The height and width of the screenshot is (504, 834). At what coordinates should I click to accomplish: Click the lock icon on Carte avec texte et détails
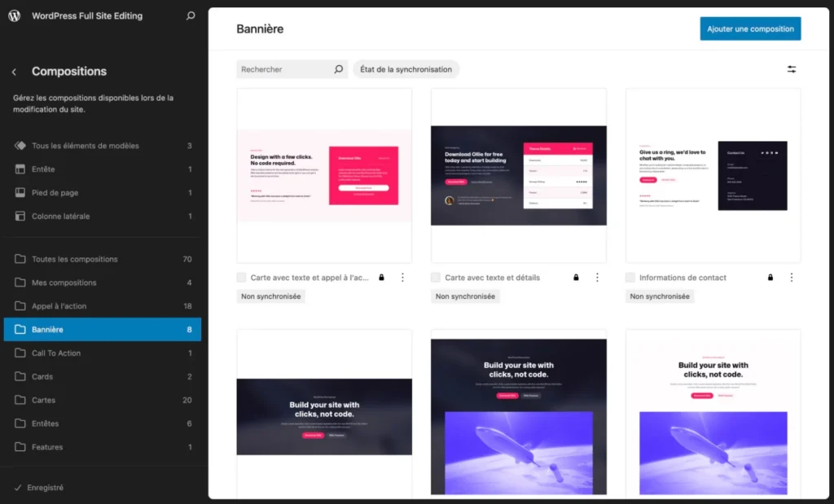tap(576, 278)
